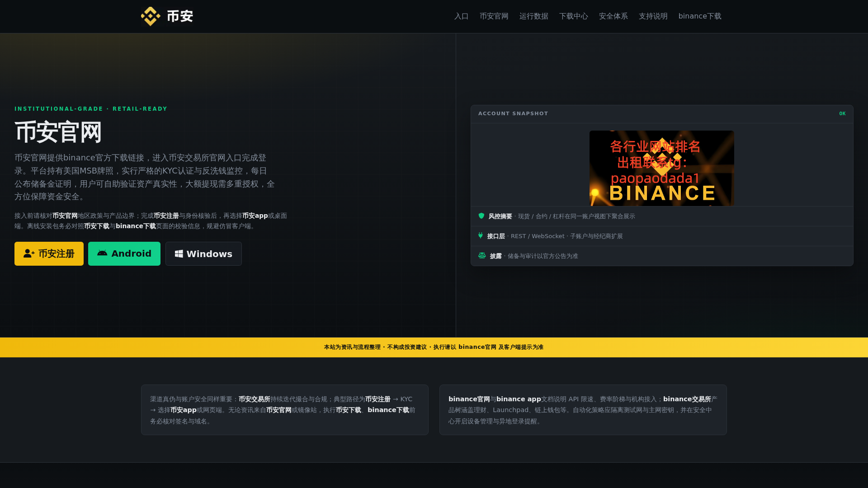The height and width of the screenshot is (488, 868).
Task: Open binance下载 in the top navigation
Action: [x=700, y=16]
